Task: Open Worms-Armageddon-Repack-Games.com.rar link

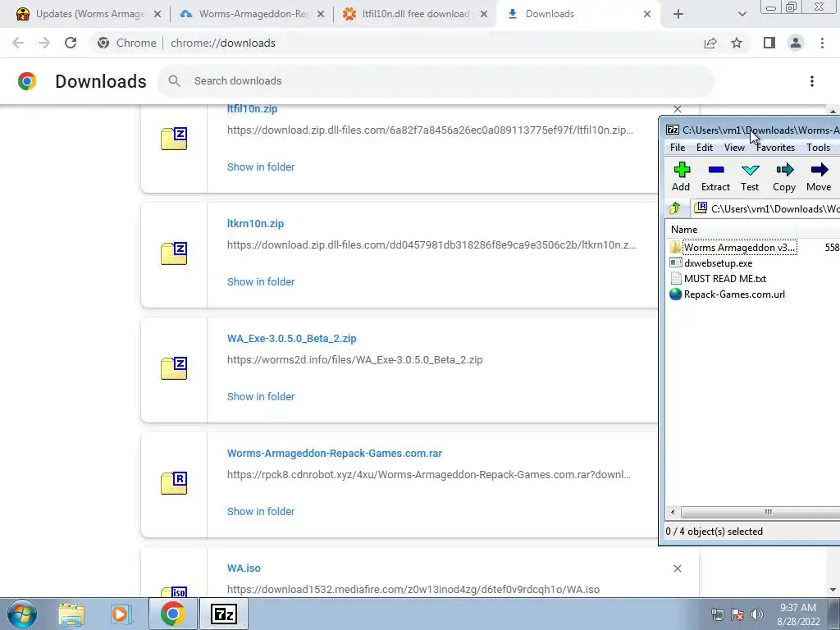Action: 335,453
